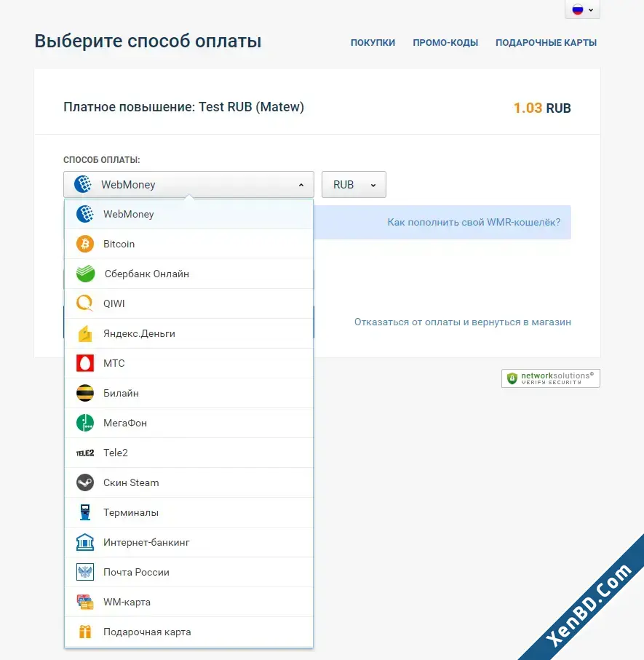
Task: Select Скин Steam payment method
Action: [x=188, y=482]
